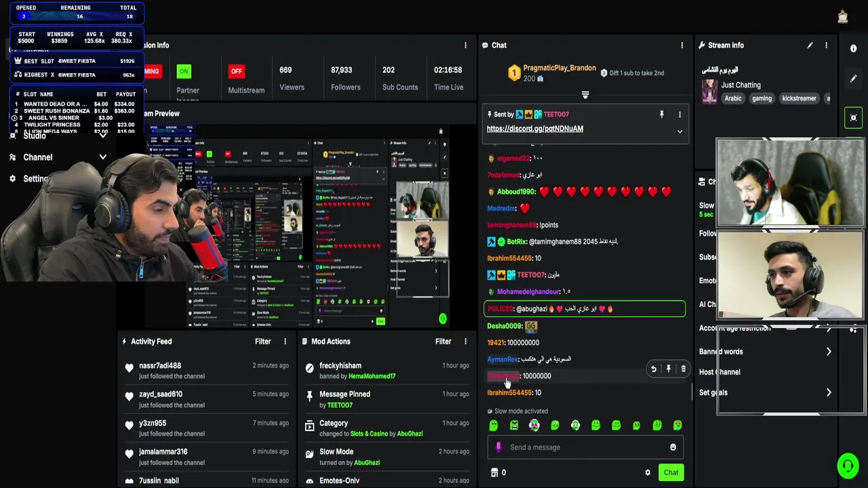The image size is (868, 488).
Task: Open the green support headset bubble
Action: coord(848,466)
